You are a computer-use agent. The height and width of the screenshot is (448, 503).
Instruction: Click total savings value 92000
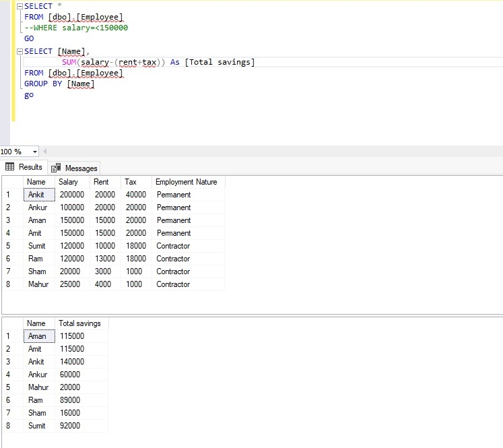click(x=81, y=426)
